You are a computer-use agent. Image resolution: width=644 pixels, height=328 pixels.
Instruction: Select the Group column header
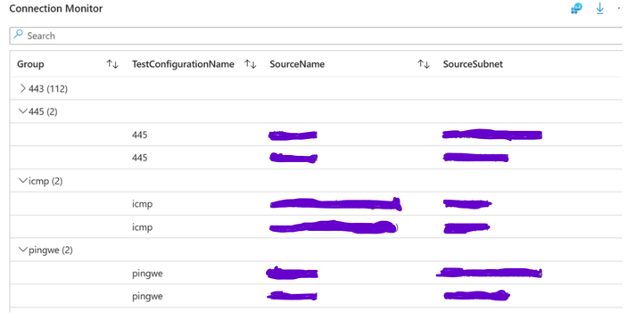click(x=30, y=64)
